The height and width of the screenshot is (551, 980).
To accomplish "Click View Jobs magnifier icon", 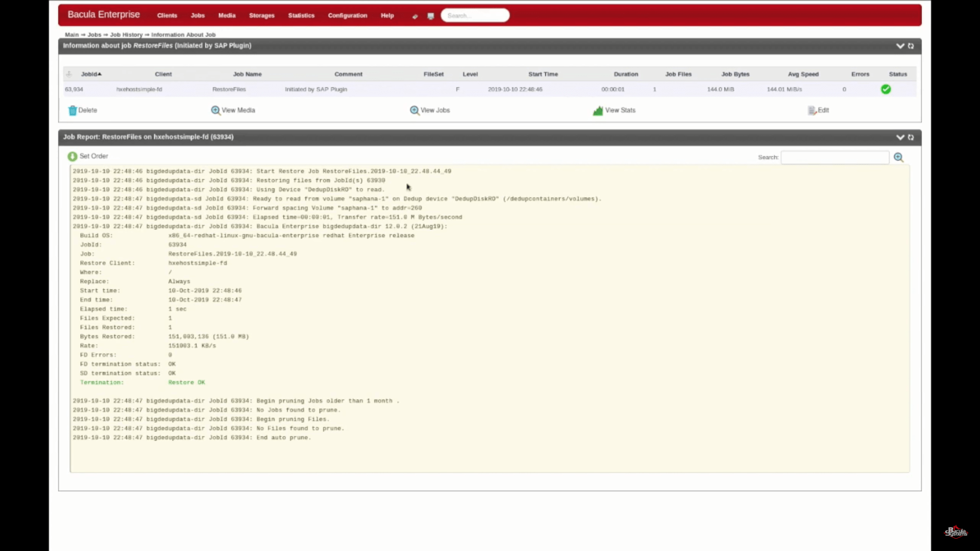I will [x=414, y=110].
